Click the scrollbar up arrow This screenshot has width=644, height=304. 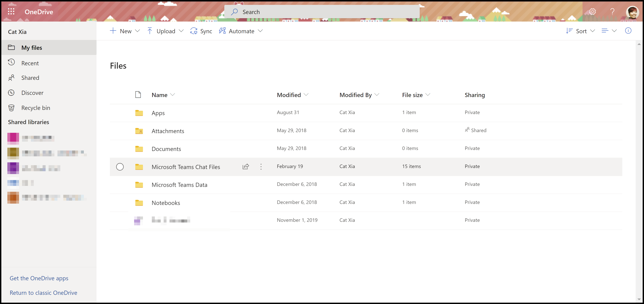point(639,44)
